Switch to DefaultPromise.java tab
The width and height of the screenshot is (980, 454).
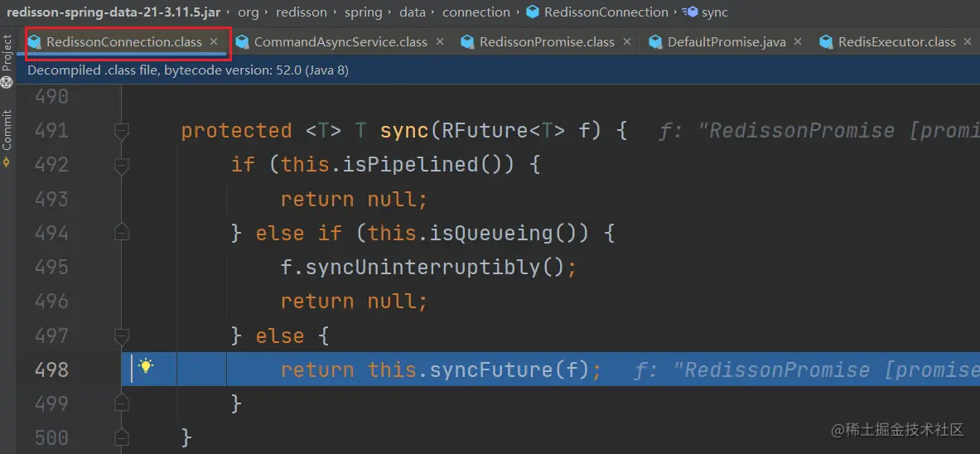727,42
